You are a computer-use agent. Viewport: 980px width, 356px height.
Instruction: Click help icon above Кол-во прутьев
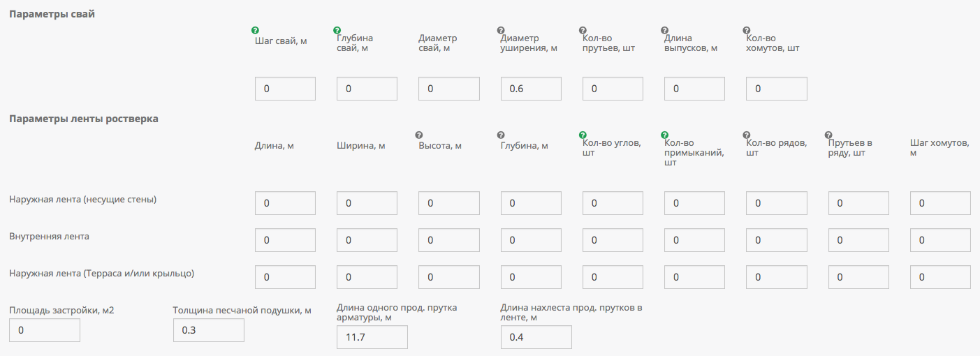[583, 31]
